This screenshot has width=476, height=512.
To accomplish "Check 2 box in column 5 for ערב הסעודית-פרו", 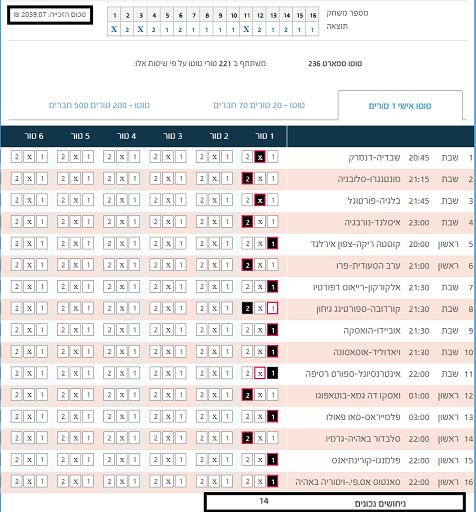I will tap(63, 265).
